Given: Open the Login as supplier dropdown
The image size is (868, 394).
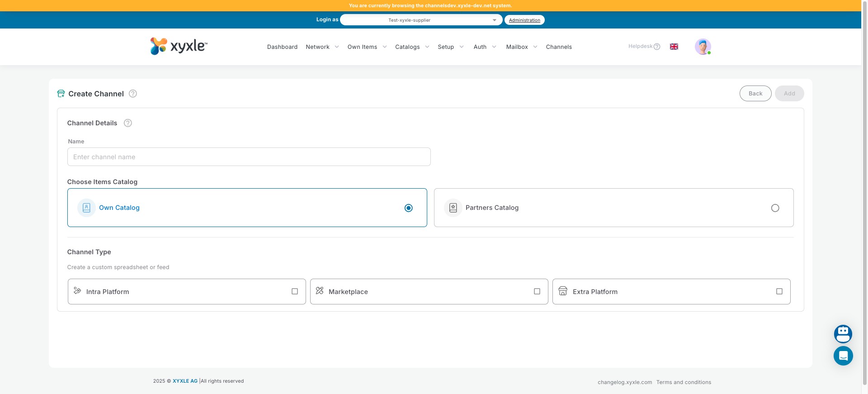Looking at the screenshot, I should click(421, 20).
